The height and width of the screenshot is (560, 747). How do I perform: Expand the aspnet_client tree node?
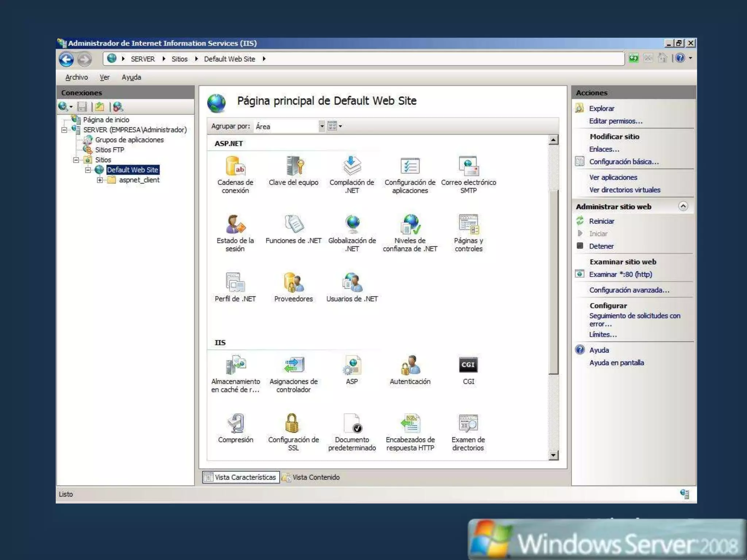click(100, 180)
